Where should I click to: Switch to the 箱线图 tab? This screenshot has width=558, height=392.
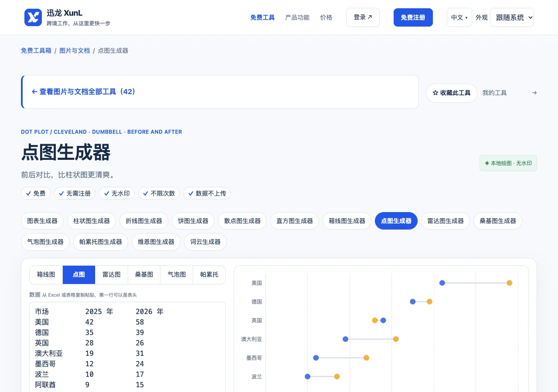pyautogui.click(x=46, y=275)
